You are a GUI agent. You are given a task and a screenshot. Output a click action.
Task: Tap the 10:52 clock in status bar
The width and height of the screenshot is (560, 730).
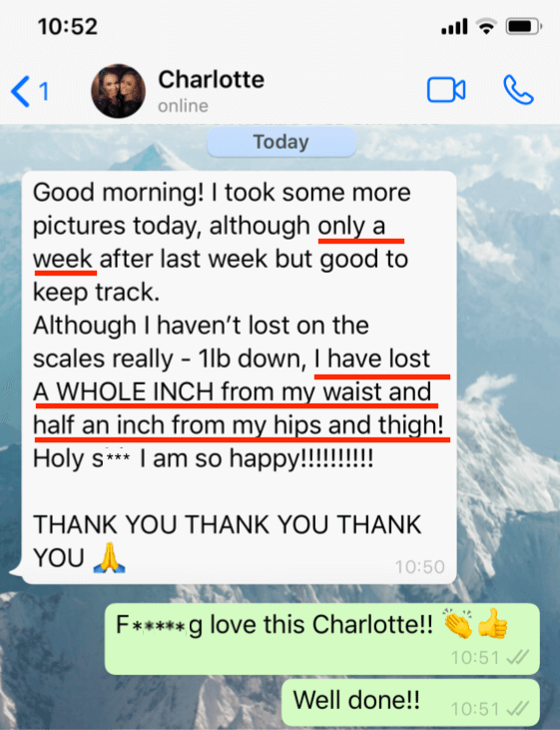click(x=68, y=27)
